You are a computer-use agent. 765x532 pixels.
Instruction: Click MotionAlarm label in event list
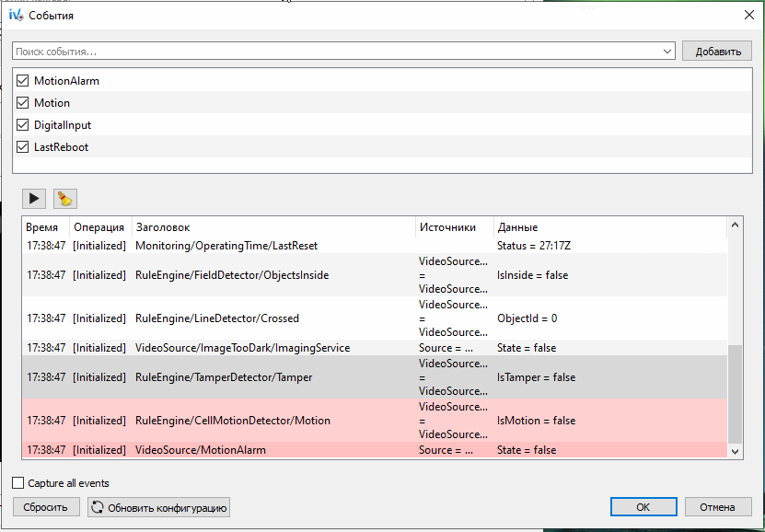[66, 80]
